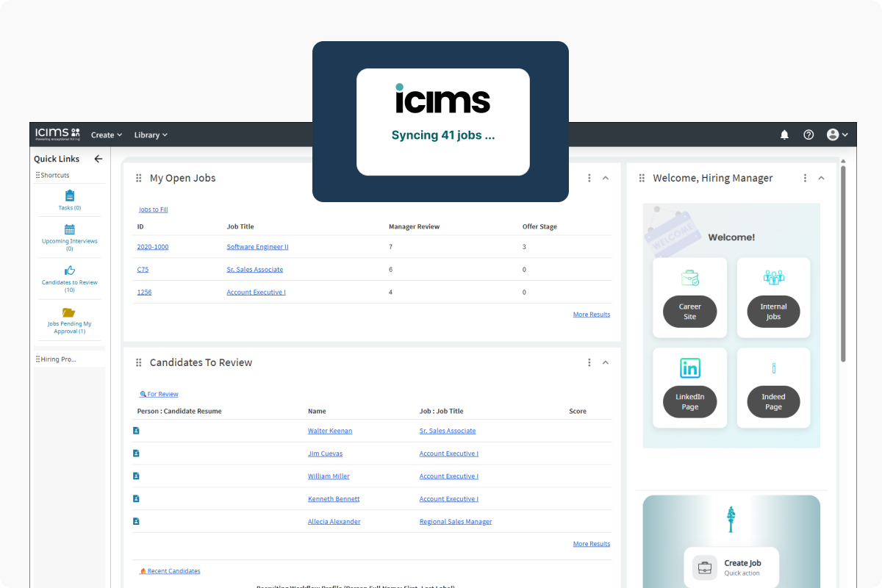
Task: Open candidate Walter Keenan
Action: [330, 431]
